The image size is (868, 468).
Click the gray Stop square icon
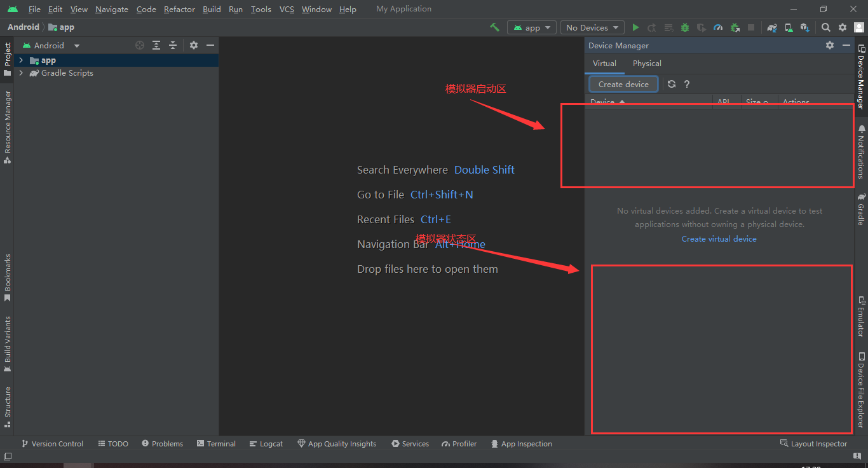pyautogui.click(x=751, y=27)
